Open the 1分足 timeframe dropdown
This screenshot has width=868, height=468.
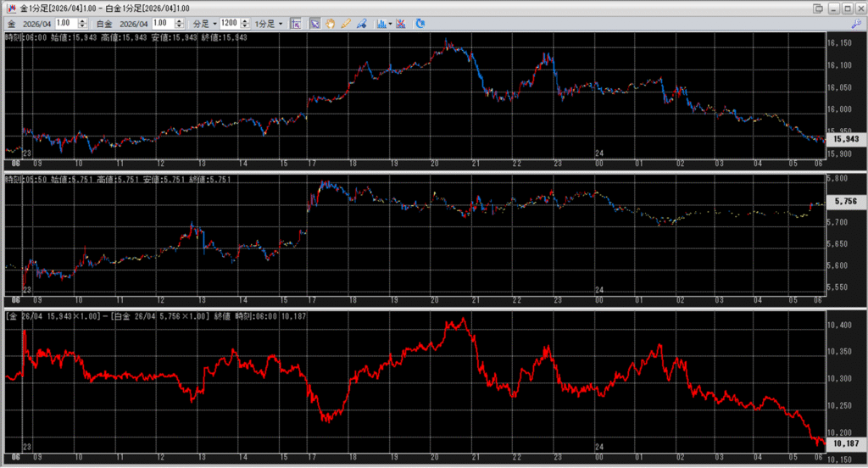click(x=269, y=24)
